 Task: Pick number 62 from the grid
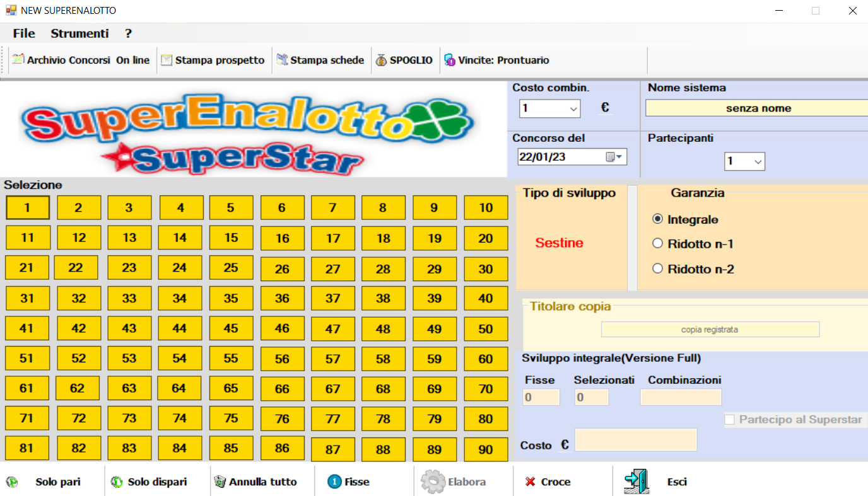78,388
